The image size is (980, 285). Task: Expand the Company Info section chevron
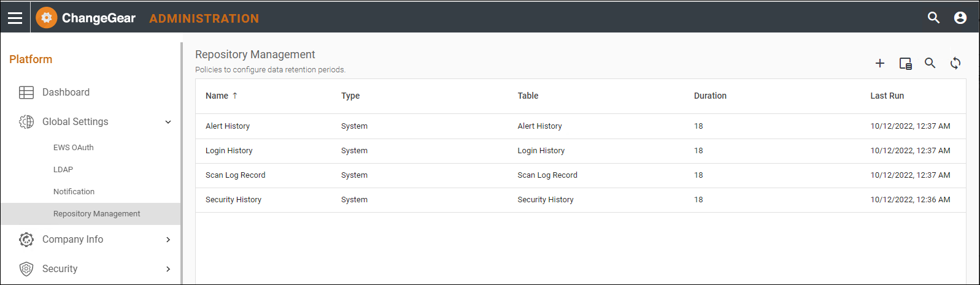168,240
